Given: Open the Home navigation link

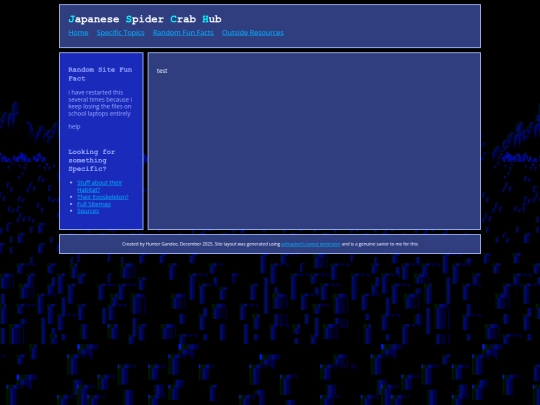Looking at the screenshot, I should tap(78, 33).
